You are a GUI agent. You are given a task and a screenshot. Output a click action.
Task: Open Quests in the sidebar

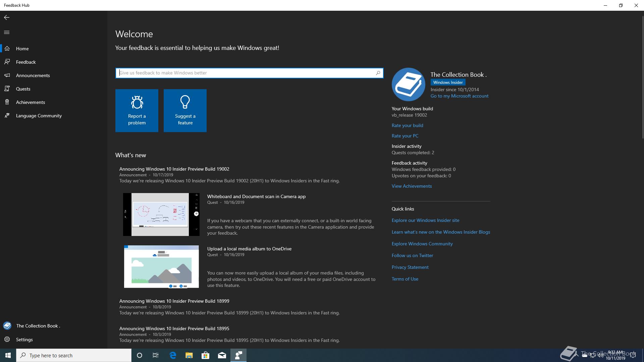[54, 89]
